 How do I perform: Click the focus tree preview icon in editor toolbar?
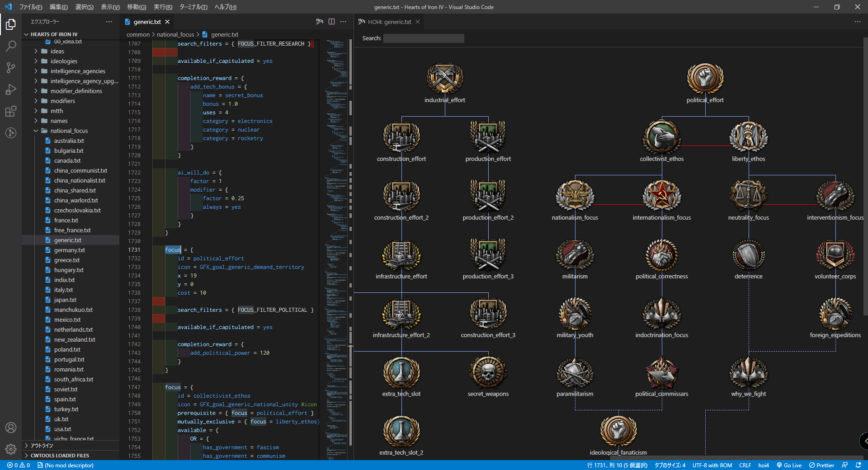point(320,22)
